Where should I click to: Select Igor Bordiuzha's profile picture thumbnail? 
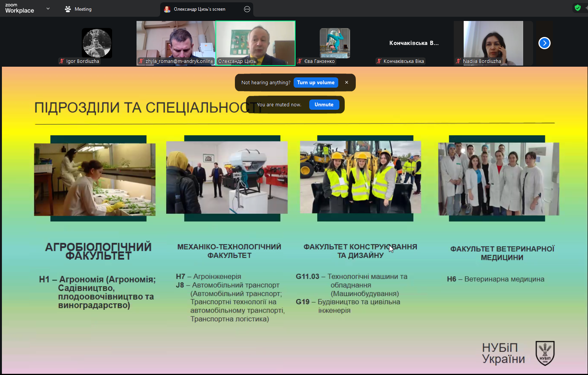click(97, 43)
